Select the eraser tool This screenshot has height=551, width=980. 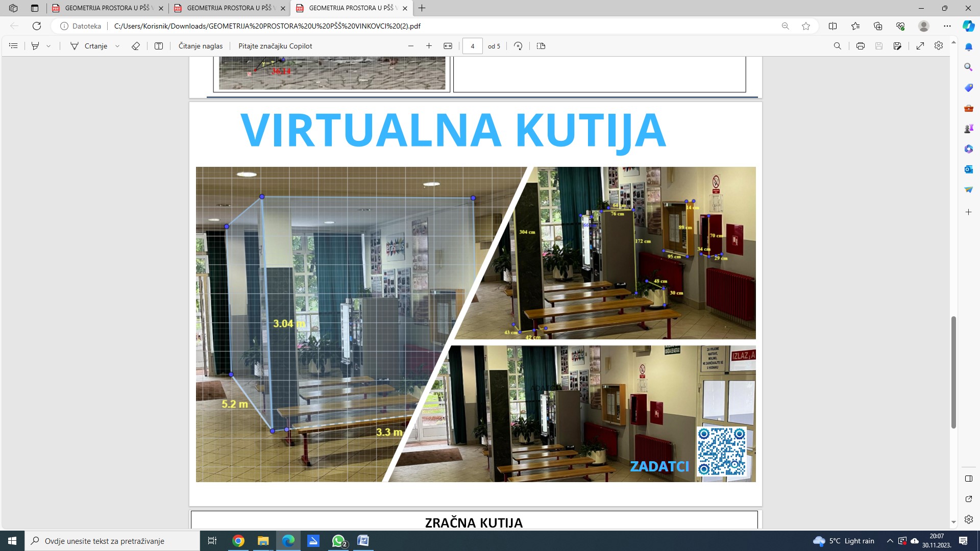pos(136,46)
